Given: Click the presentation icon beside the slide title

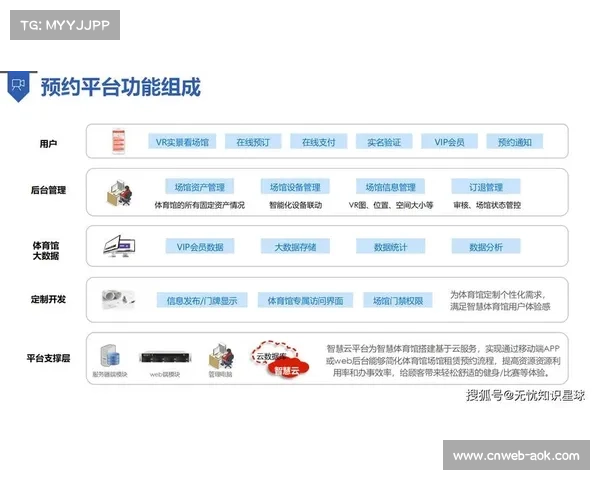Looking at the screenshot, I should click(17, 86).
